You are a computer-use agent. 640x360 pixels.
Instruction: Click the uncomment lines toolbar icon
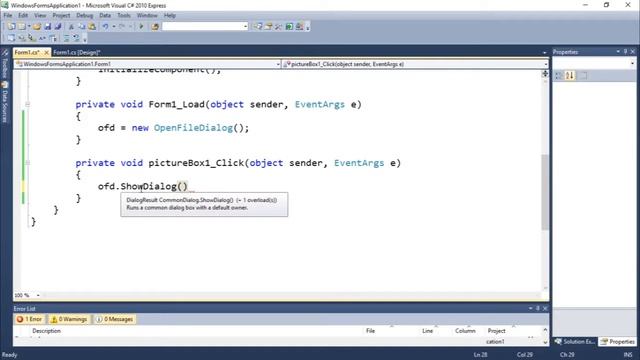pyautogui.click(x=76, y=38)
